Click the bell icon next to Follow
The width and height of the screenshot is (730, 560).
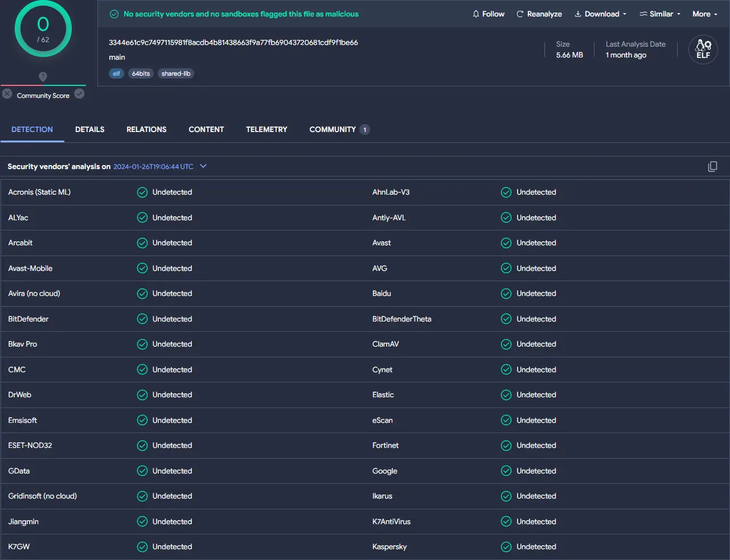pos(475,14)
